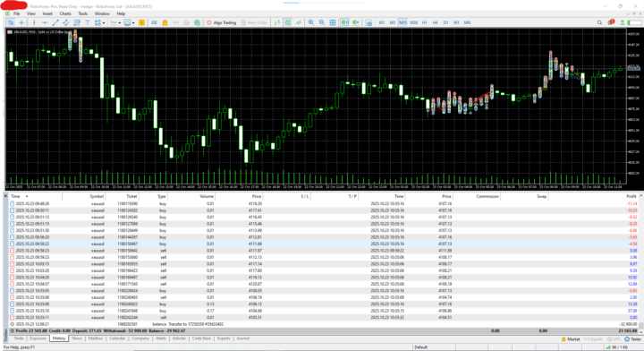
Task: Switch to the Exposure tab
Action: pos(38,338)
